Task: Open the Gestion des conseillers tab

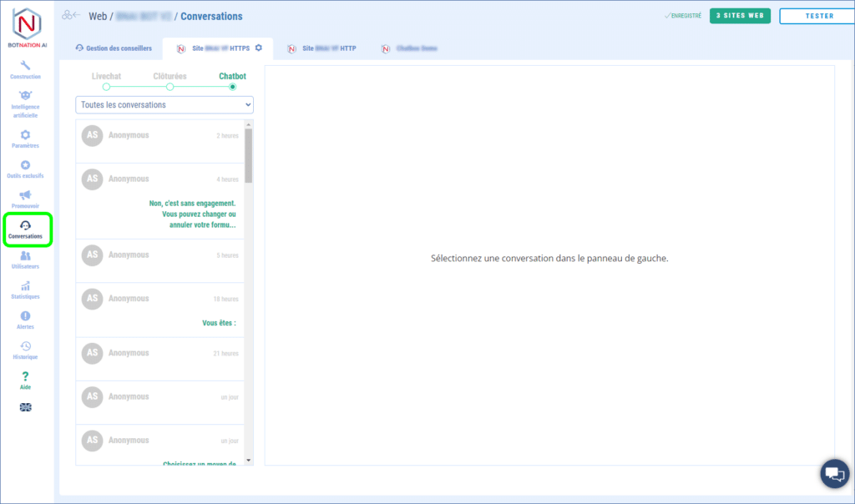Action: 114,48
